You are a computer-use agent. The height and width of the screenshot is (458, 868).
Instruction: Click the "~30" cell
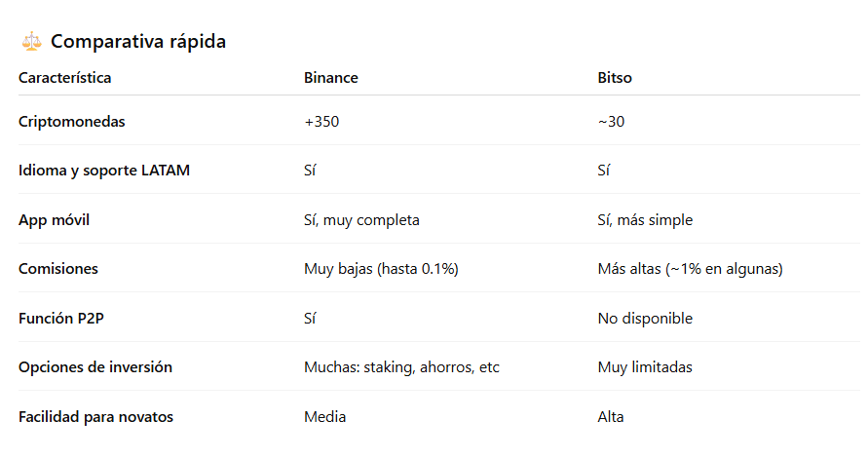tap(611, 122)
